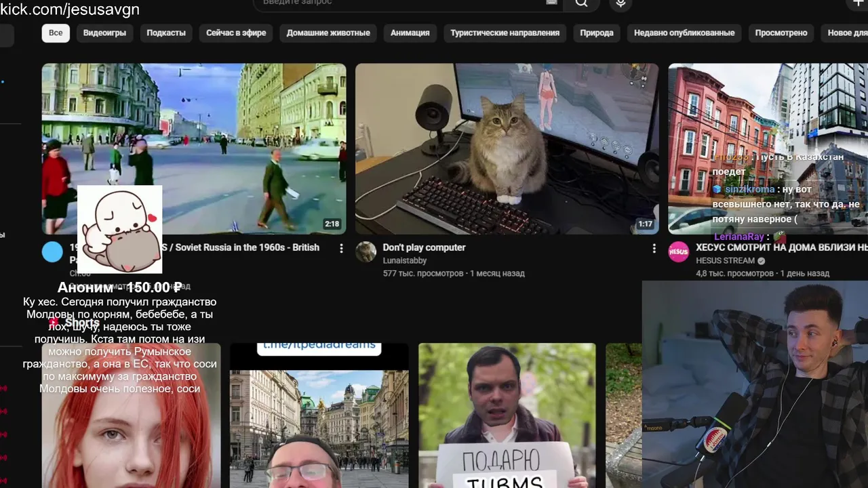Open Lunaistabby channel avatar
Image resolution: width=868 pixels, height=488 pixels.
click(366, 251)
